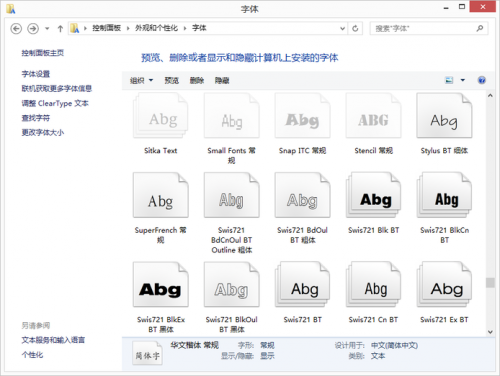Select the Swis721 BlkEx BT font icon
This screenshot has height=376, width=500.
pos(161,284)
